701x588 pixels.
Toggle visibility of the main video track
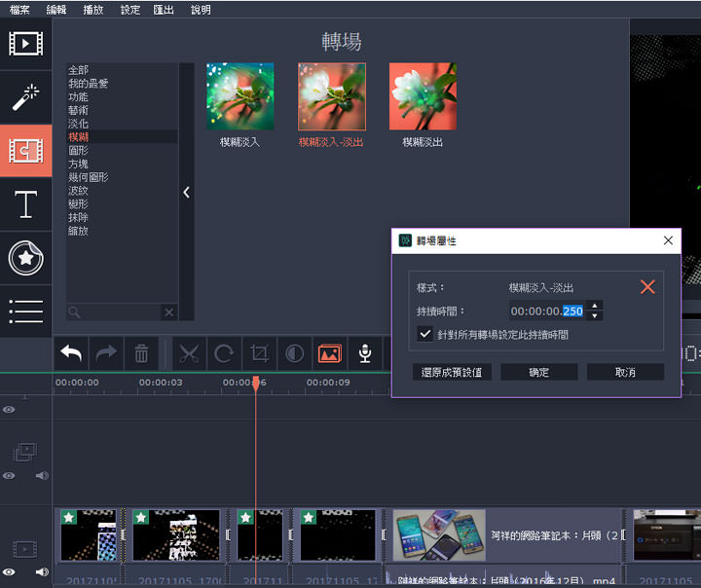point(9,571)
